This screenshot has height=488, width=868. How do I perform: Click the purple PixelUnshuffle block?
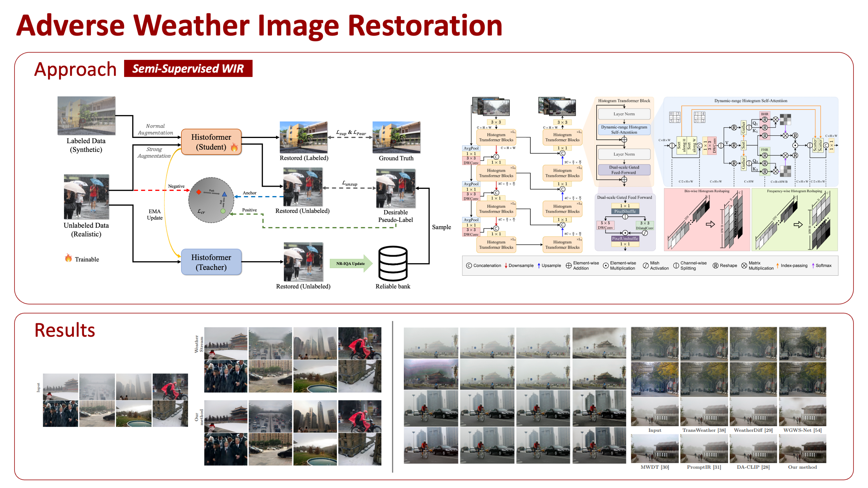click(x=625, y=238)
